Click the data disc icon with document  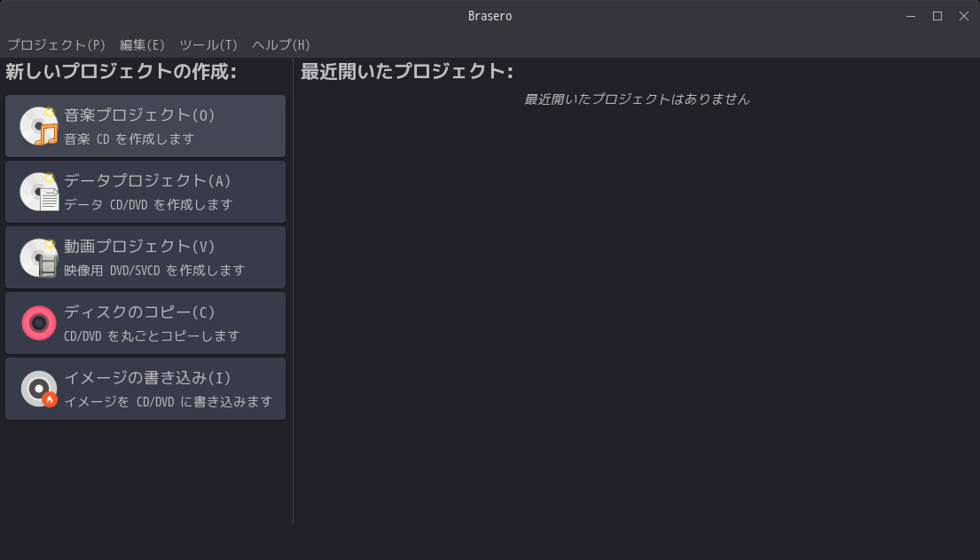39,192
